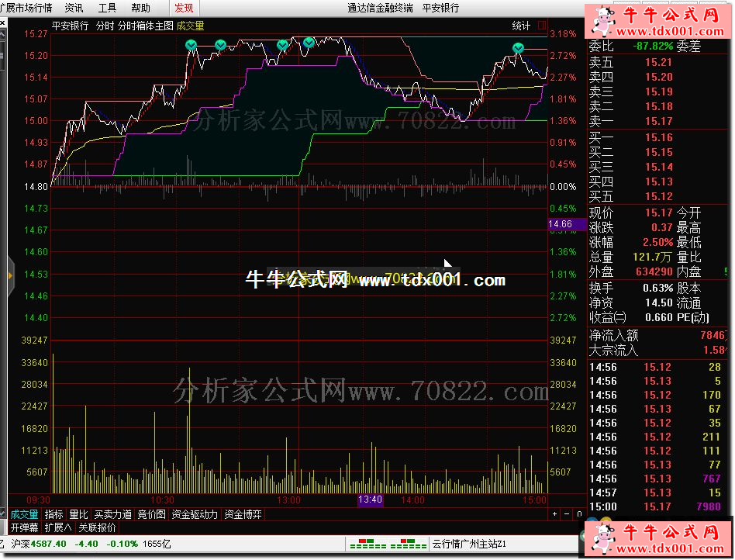Switch to the 资金博弈 tab
Screen dimensions: 735x560
click(243, 514)
